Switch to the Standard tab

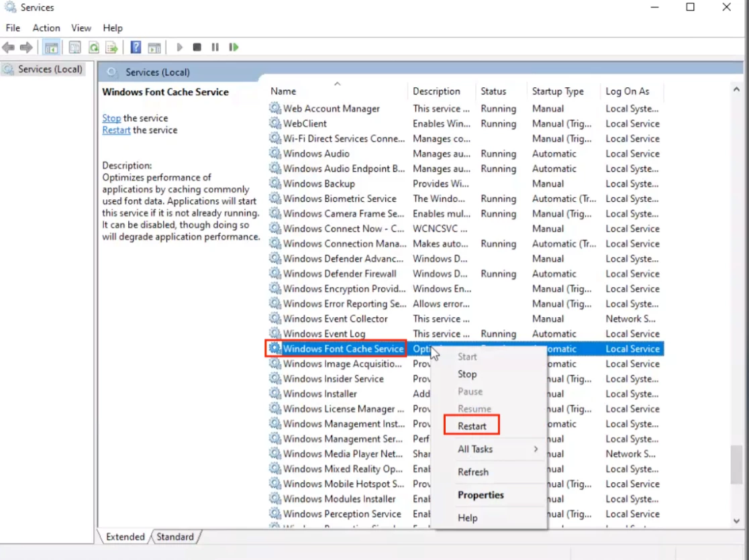point(175,537)
